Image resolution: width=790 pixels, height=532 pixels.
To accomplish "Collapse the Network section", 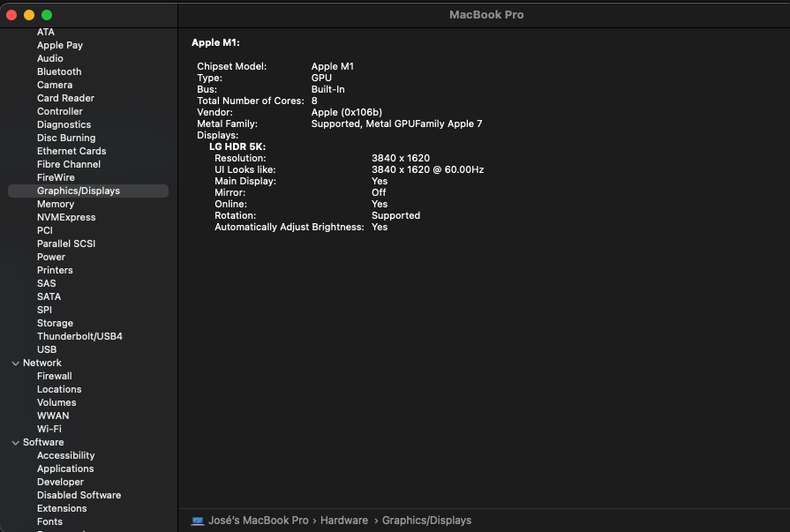I will pos(16,363).
